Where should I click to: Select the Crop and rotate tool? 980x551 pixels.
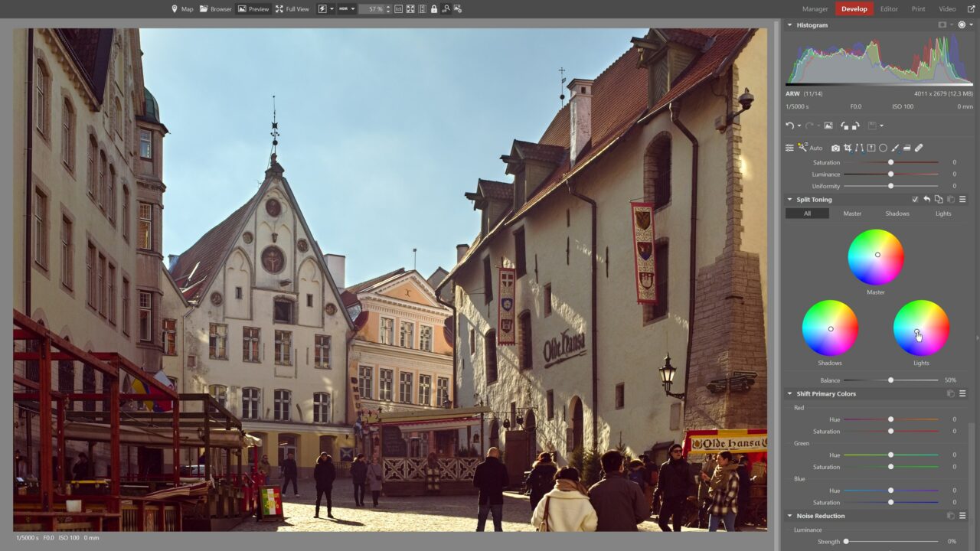(x=848, y=148)
